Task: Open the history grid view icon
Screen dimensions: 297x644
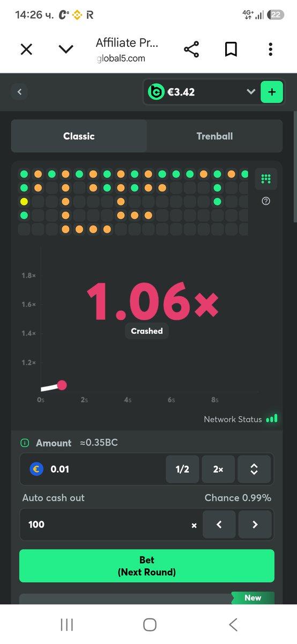Action: (x=266, y=179)
